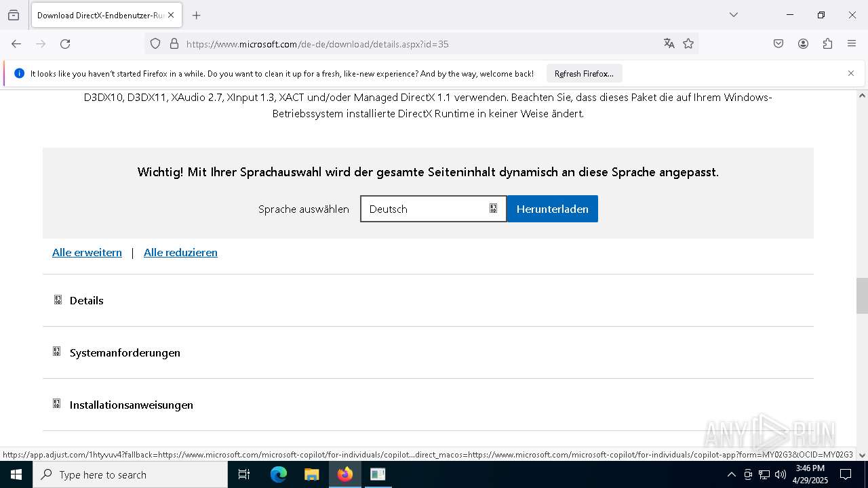
Task: Open Firefox recent browsing view icon
Action: (14, 15)
